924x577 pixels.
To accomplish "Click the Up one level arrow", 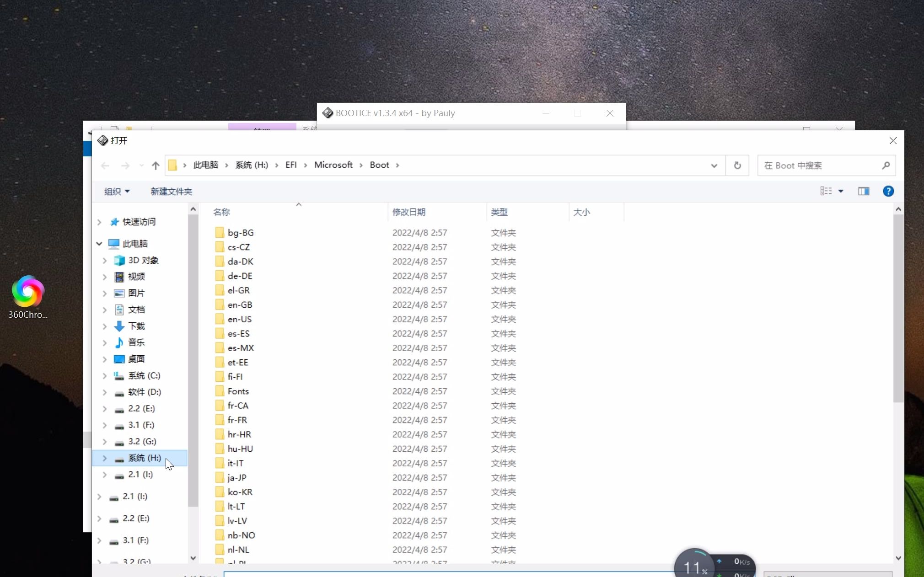I will pos(156,166).
